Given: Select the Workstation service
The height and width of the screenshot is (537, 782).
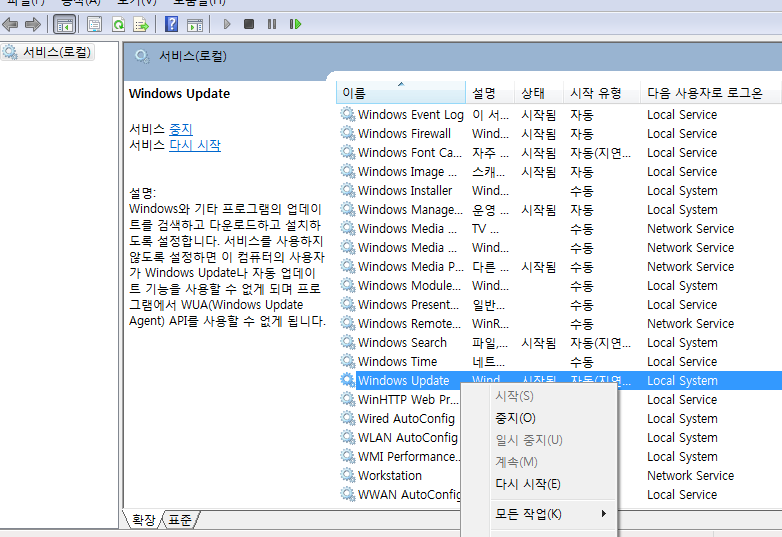Looking at the screenshot, I should tap(390, 475).
